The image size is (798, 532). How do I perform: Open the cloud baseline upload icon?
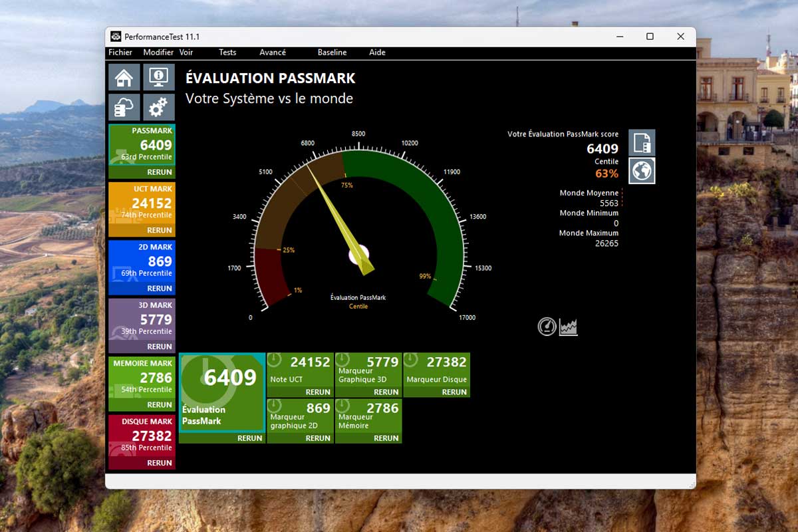(x=124, y=107)
